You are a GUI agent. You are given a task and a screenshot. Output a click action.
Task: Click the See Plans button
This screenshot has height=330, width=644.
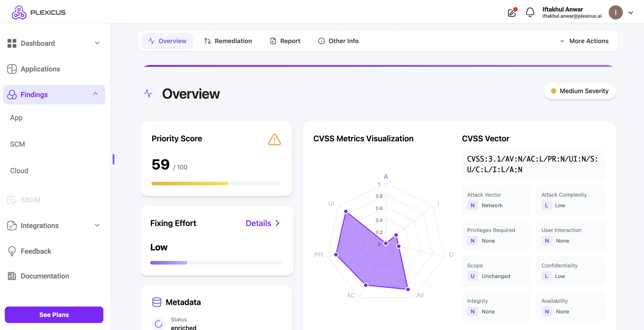(x=54, y=315)
